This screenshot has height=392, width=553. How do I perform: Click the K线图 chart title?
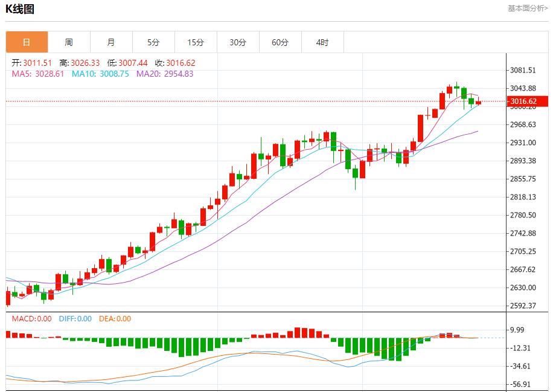tap(20, 8)
